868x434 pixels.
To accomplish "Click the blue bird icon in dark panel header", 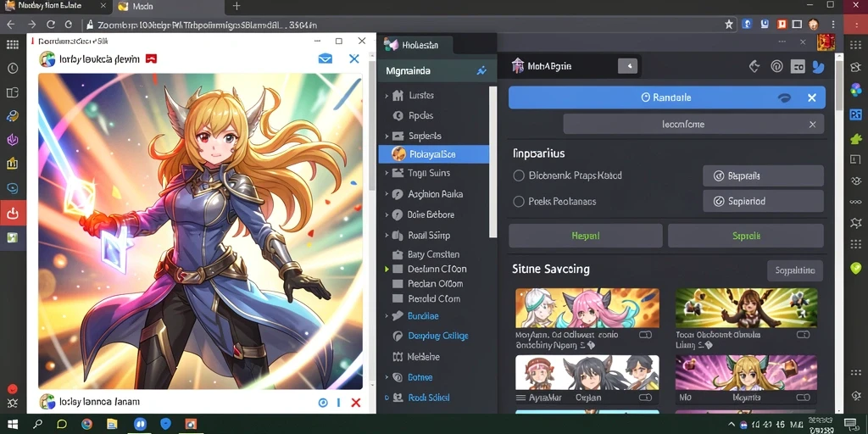I will [818, 67].
